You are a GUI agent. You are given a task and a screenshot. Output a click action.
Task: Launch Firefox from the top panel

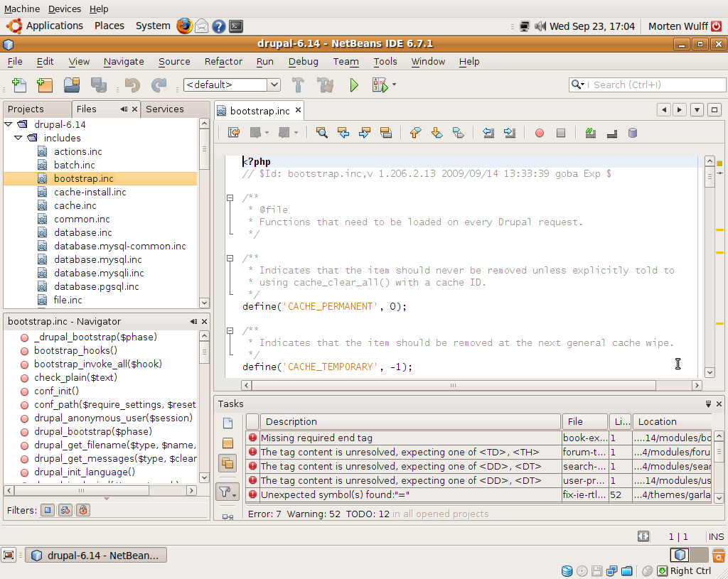click(x=184, y=26)
